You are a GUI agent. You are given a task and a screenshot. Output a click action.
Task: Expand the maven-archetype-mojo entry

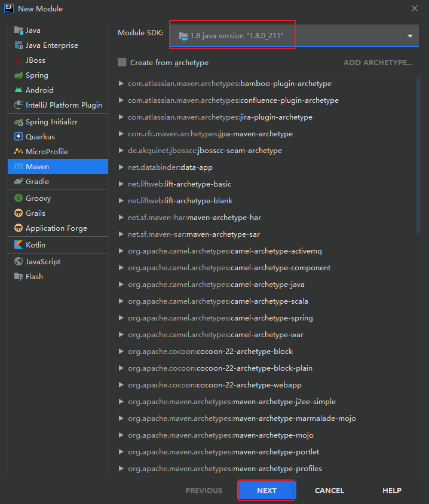click(121, 435)
